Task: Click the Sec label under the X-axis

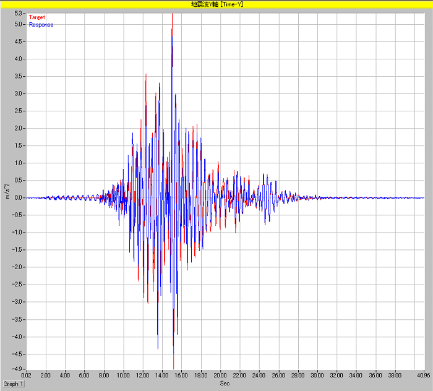Action: pyautogui.click(x=225, y=384)
